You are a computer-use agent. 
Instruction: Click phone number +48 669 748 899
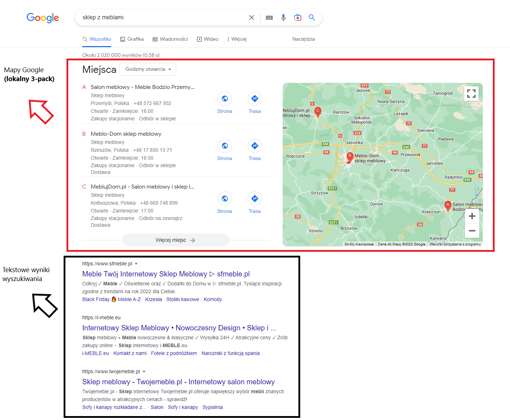159,203
